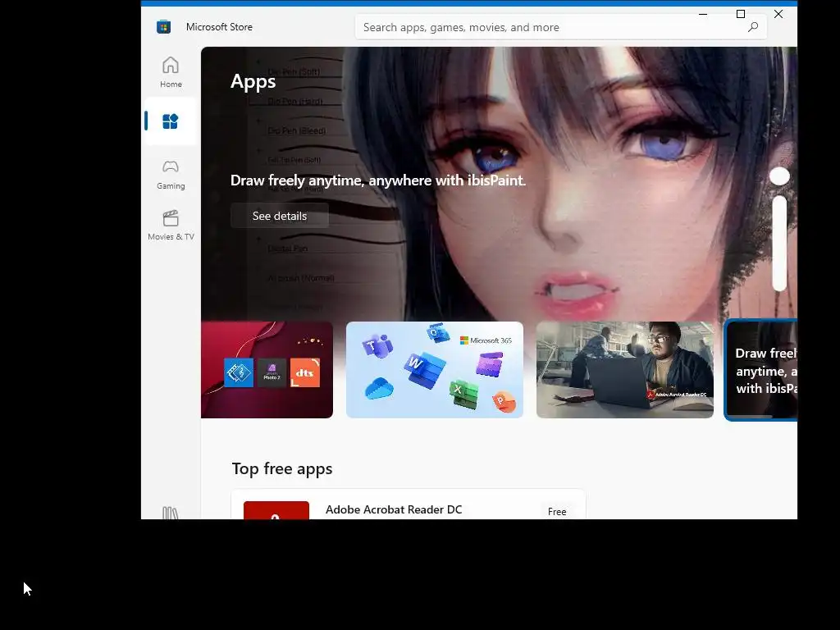Screen dimensions: 840x630
Task: Open the dts promo card
Action: click(267, 370)
